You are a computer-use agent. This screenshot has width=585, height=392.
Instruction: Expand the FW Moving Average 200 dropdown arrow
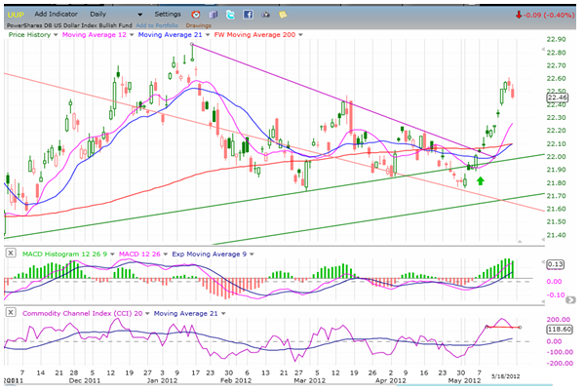tap(300, 35)
